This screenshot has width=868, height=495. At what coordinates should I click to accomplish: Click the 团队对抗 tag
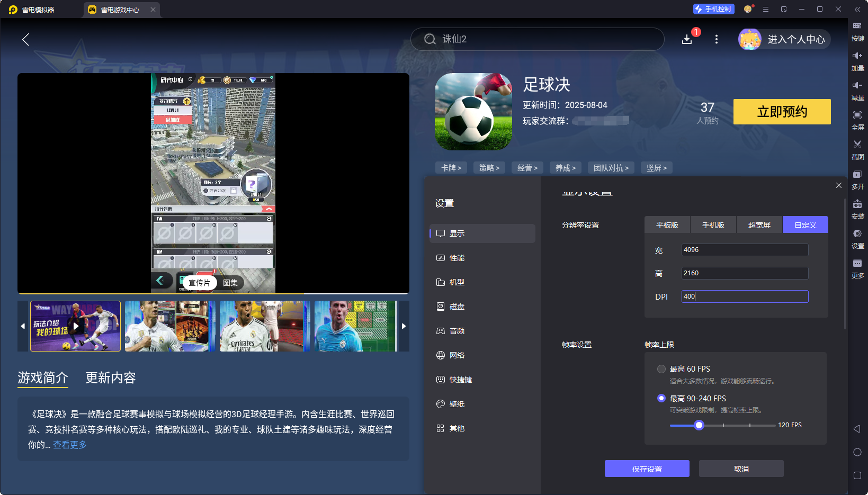click(611, 168)
